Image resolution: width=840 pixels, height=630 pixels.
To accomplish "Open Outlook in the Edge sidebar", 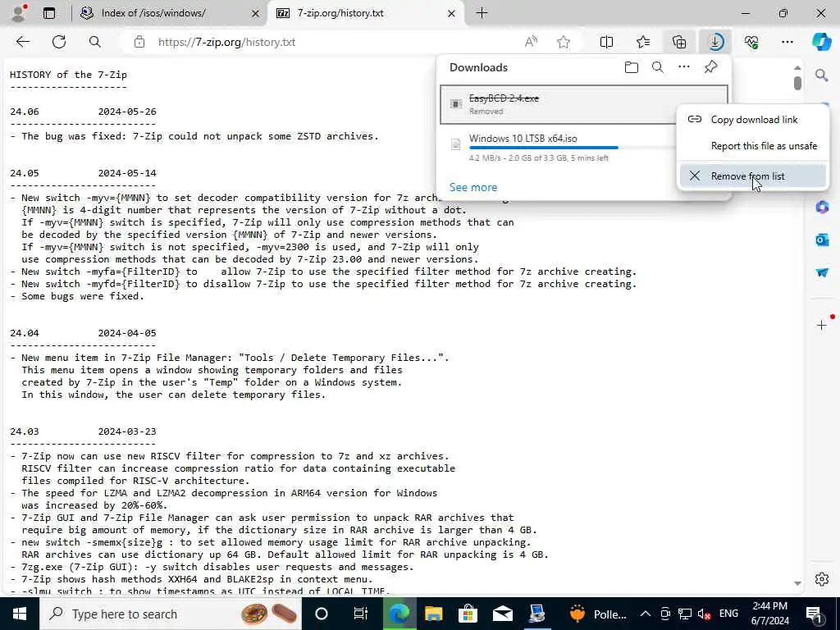I will coord(822,240).
